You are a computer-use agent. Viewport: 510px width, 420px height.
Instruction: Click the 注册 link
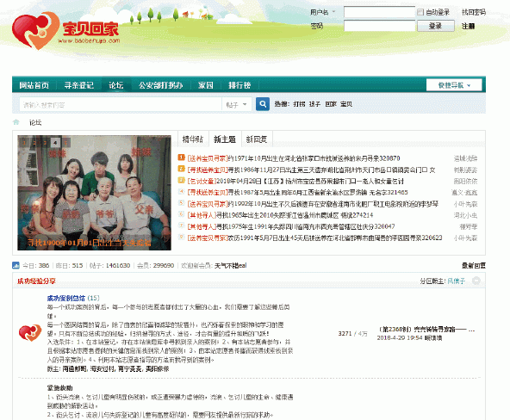point(468,26)
